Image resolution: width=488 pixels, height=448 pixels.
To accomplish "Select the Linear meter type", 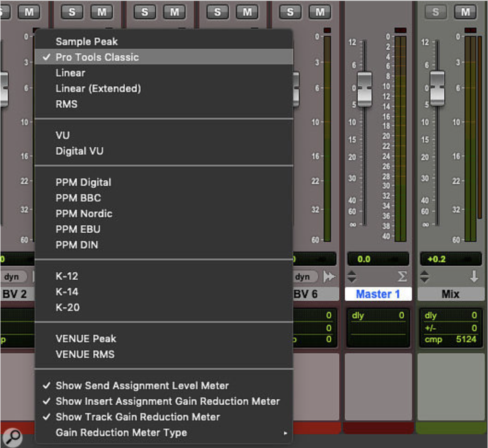I will pyautogui.click(x=164, y=73).
